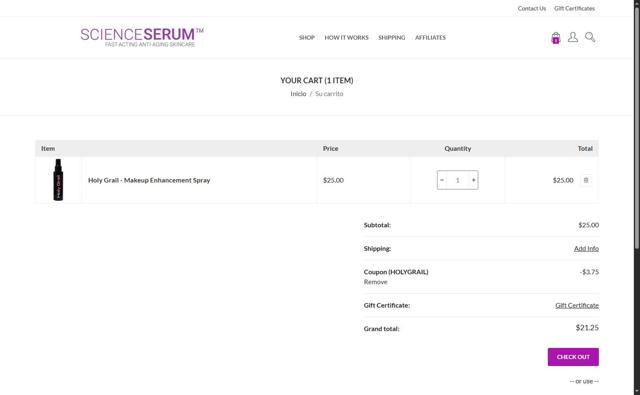The height and width of the screenshot is (395, 640).
Task: Increase quantity with the plus button
Action: (x=473, y=180)
